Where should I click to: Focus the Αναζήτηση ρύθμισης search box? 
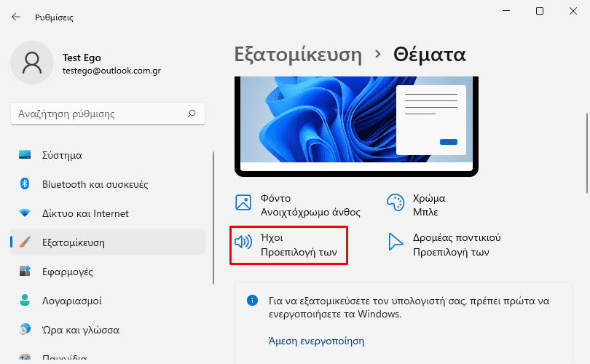[x=108, y=114]
